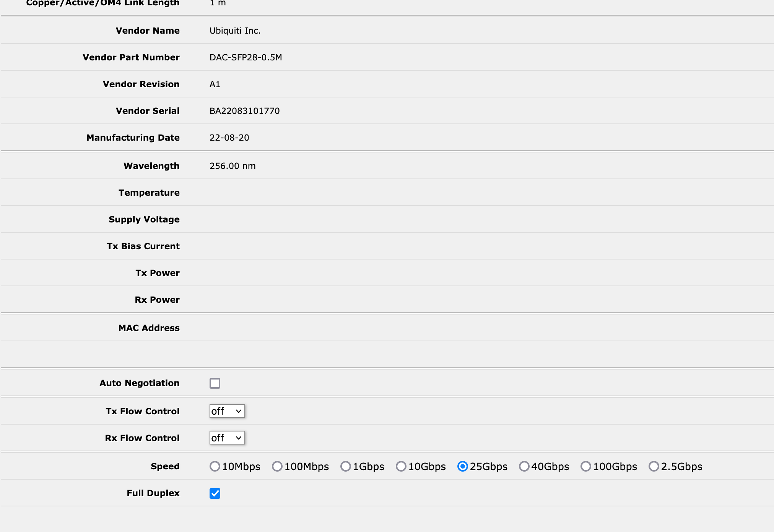The width and height of the screenshot is (774, 532).
Task: Click the Temperature row label
Action: (x=149, y=193)
